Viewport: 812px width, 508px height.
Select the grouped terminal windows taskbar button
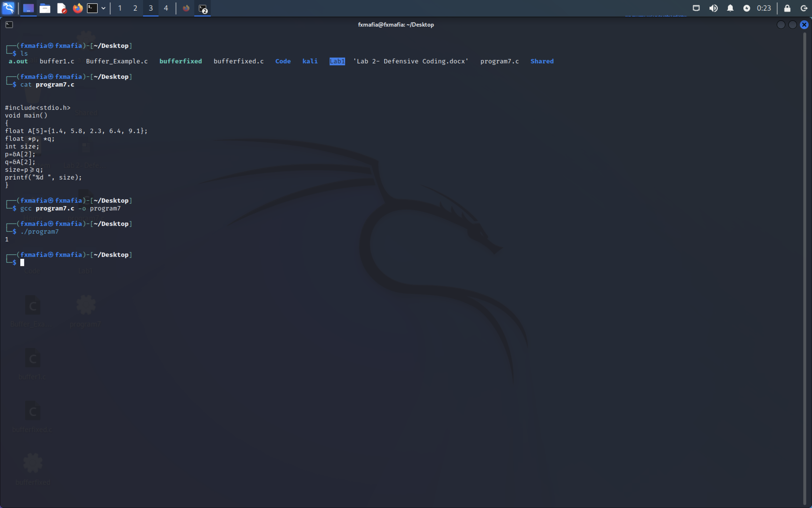pyautogui.click(x=203, y=8)
